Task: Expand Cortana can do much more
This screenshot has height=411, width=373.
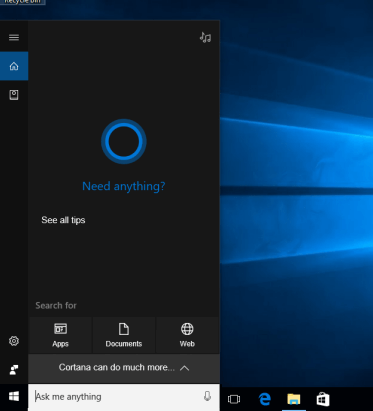Action: coord(124,368)
